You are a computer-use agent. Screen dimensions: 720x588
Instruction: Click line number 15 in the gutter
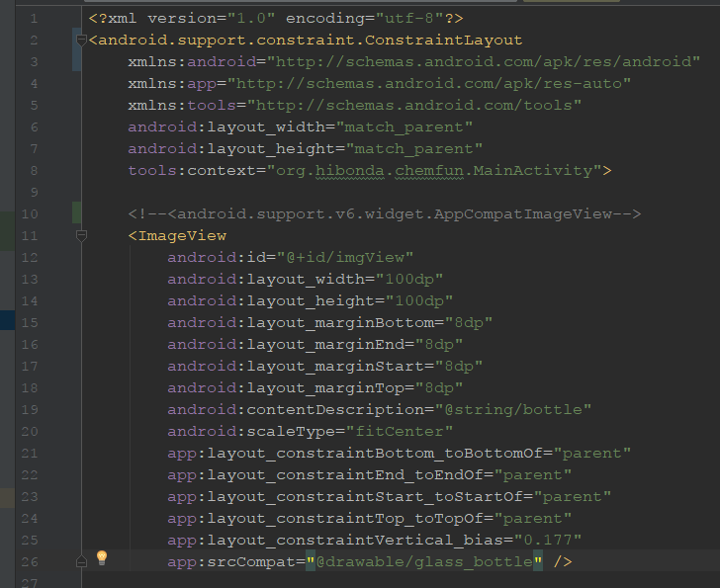click(x=30, y=323)
